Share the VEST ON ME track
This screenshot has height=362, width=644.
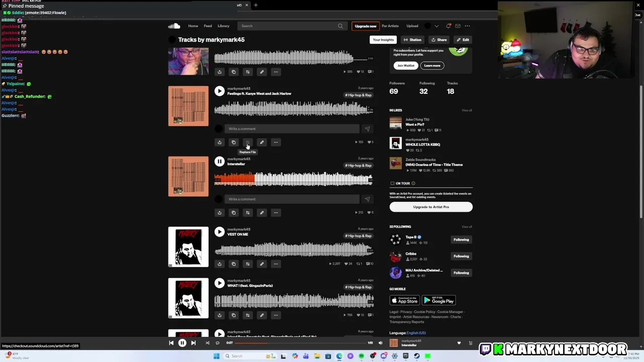(x=219, y=264)
